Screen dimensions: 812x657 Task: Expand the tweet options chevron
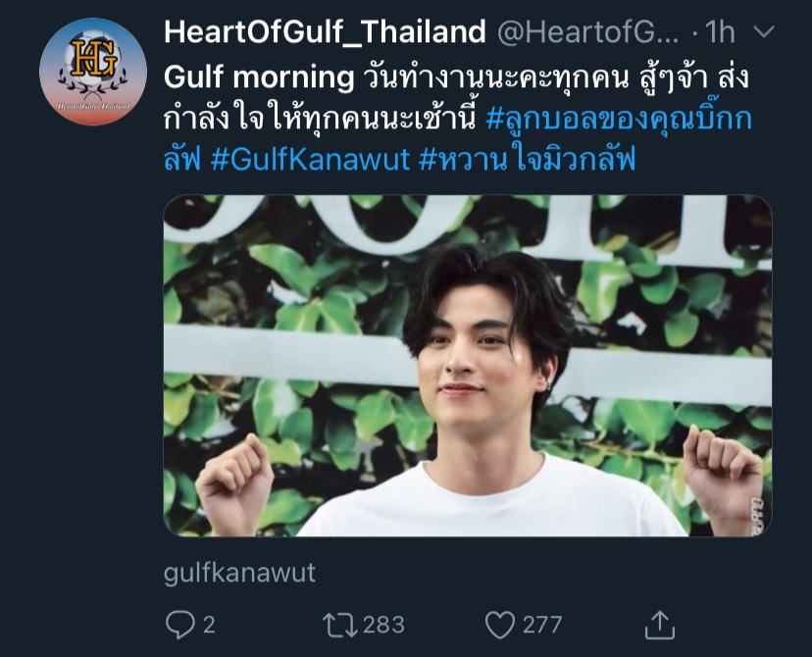click(764, 32)
